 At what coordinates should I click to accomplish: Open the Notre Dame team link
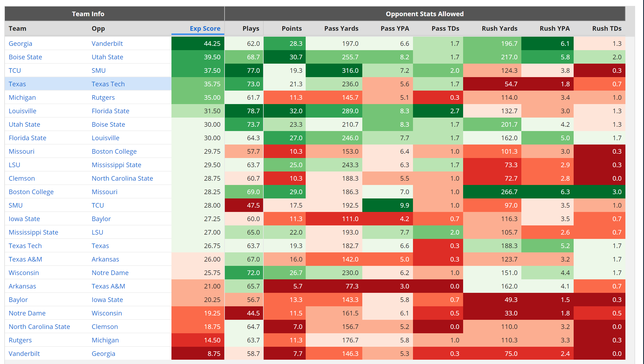tap(27, 313)
